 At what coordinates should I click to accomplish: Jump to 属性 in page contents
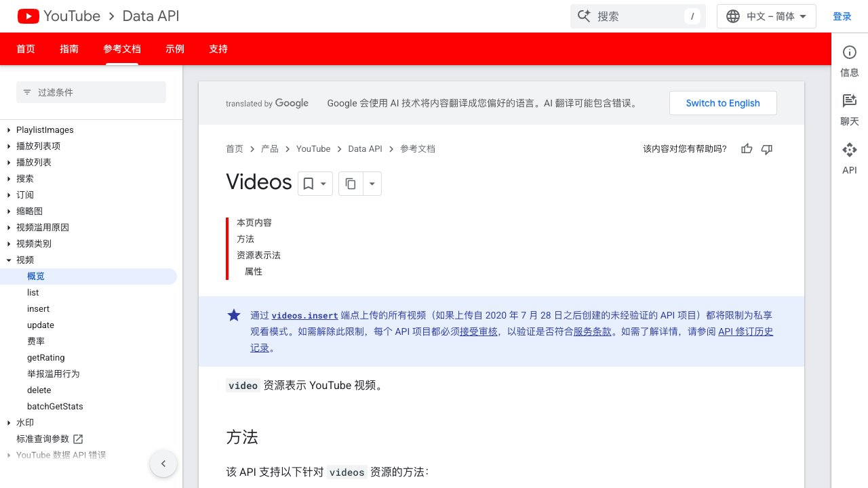[x=254, y=272]
